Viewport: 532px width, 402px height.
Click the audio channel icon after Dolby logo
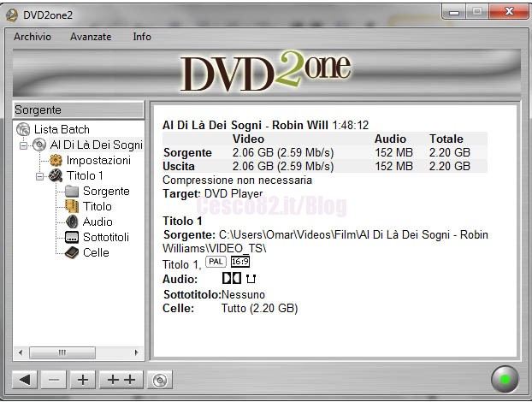251,279
